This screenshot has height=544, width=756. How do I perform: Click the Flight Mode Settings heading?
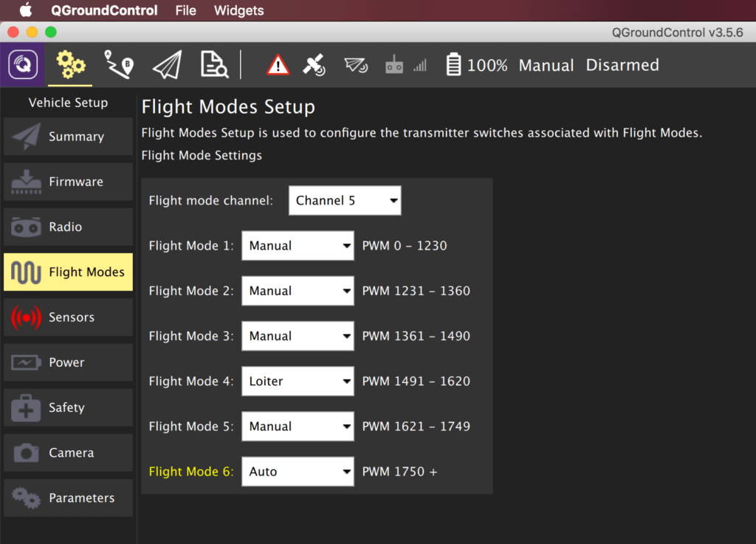point(202,155)
